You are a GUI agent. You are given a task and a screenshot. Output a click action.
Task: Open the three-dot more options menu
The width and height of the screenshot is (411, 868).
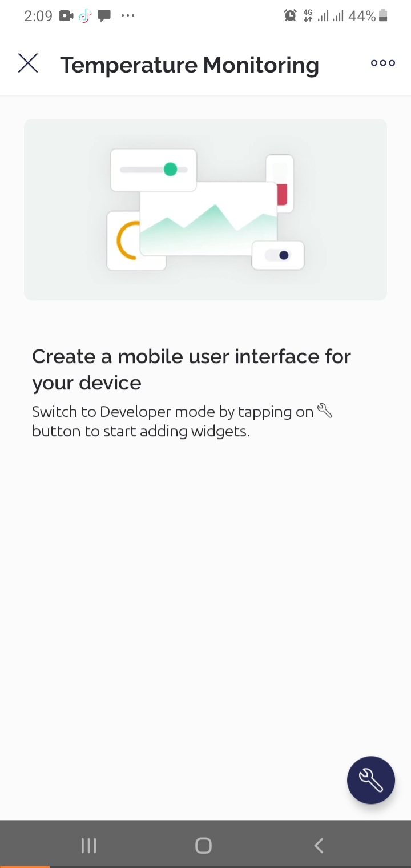click(x=382, y=63)
